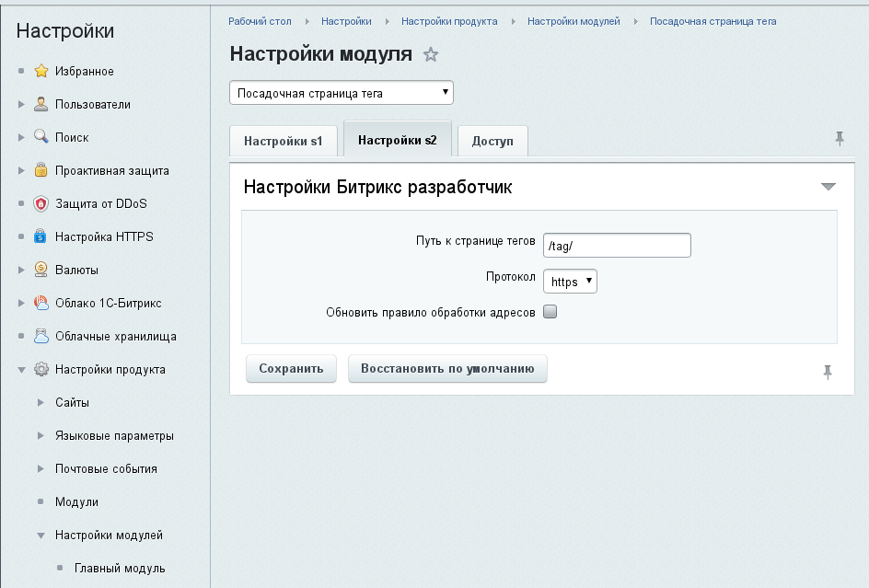Open the module selection dropdown
Image resolution: width=869 pixels, height=588 pixels.
click(341, 93)
